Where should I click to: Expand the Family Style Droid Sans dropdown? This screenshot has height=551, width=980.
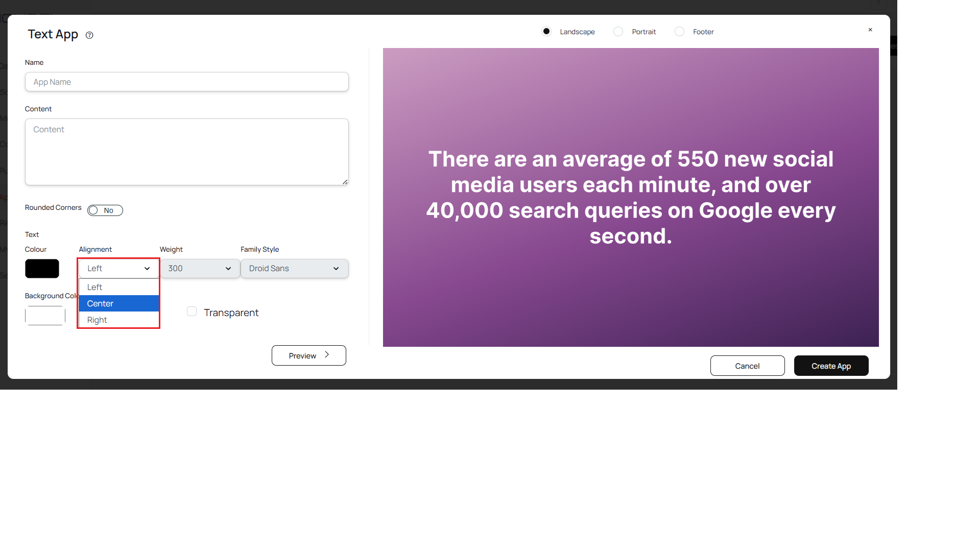point(294,269)
